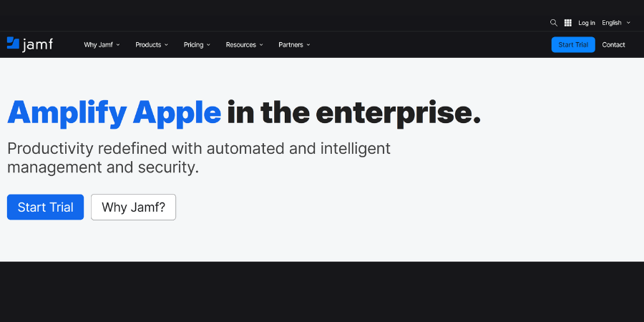Expand the Pricing dropdown menu

[193, 45]
